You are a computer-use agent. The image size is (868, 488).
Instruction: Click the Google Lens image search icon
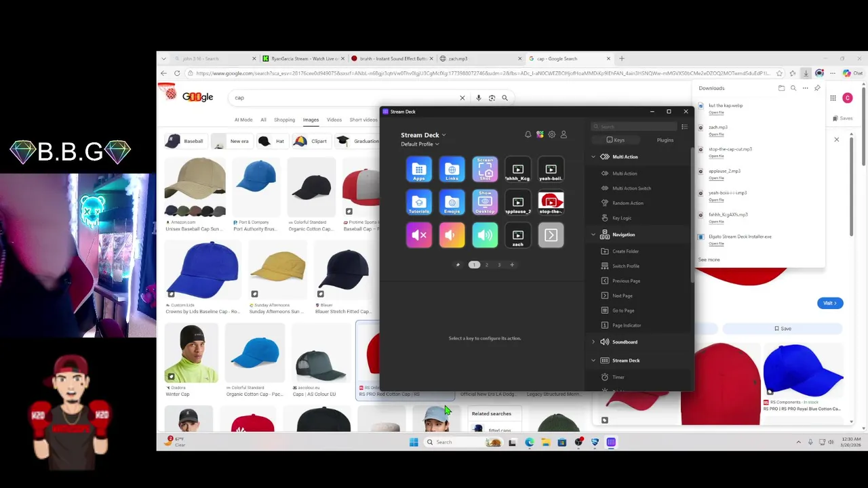(x=492, y=98)
